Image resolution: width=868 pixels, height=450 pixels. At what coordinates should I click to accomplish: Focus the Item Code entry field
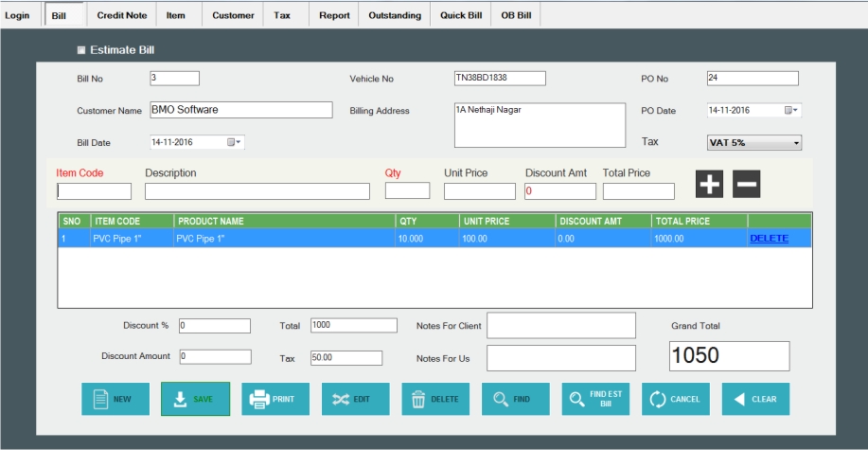(94, 191)
